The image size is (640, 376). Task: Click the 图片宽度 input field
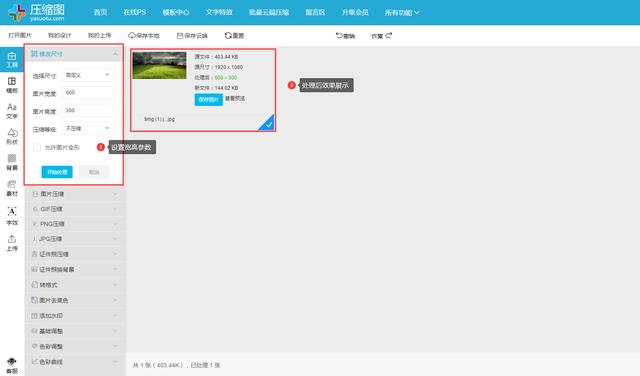(87, 93)
